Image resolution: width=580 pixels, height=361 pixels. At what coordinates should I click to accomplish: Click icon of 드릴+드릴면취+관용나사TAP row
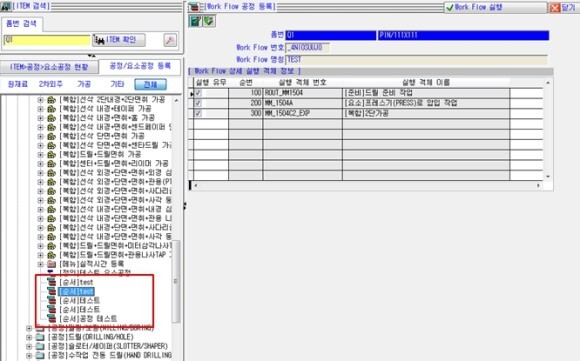coord(52,255)
